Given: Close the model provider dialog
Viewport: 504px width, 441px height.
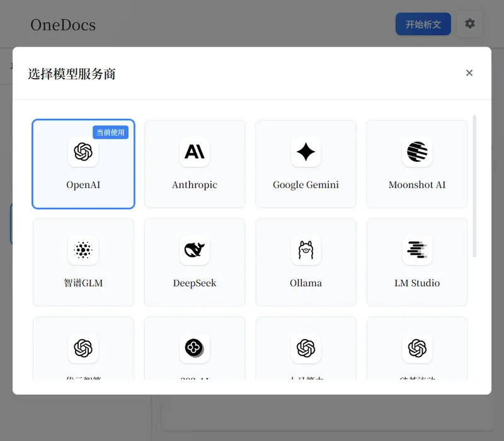Looking at the screenshot, I should pyautogui.click(x=469, y=73).
